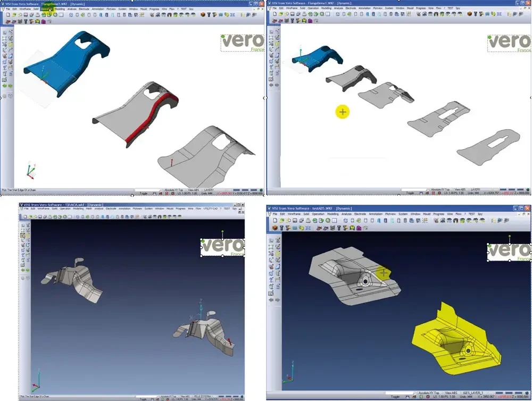Click the green forward arrow in three-part FlangeDemo1 window
The image size is (532, 401).
coord(10,86)
